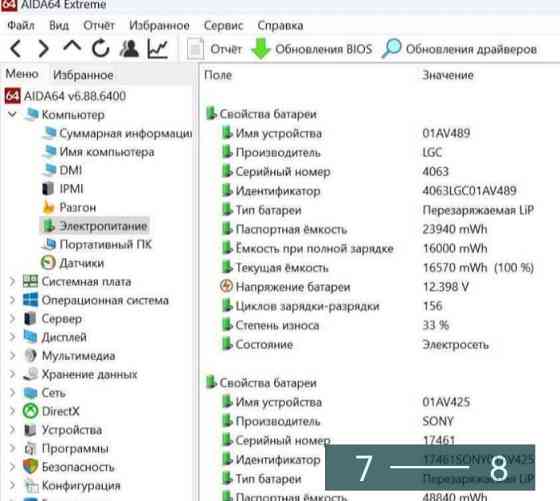Screen dimensions: 560x501
Task: Open the Файл menu
Action: click(x=21, y=26)
